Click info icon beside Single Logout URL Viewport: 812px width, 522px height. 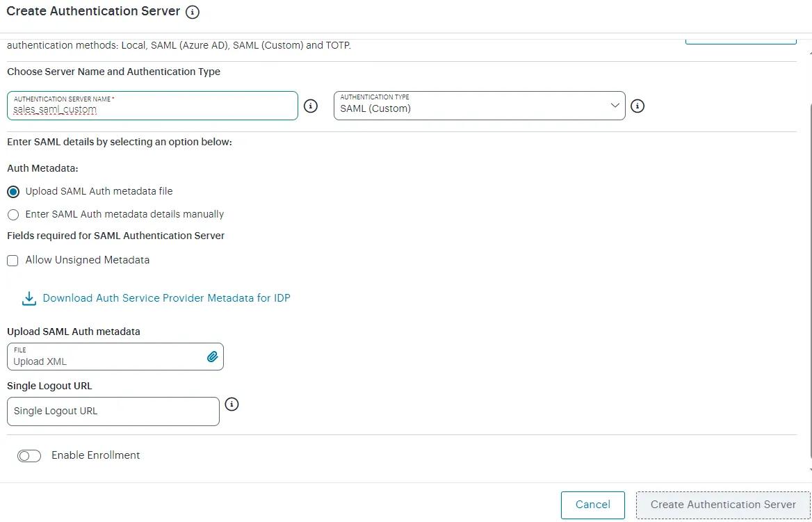pos(232,404)
